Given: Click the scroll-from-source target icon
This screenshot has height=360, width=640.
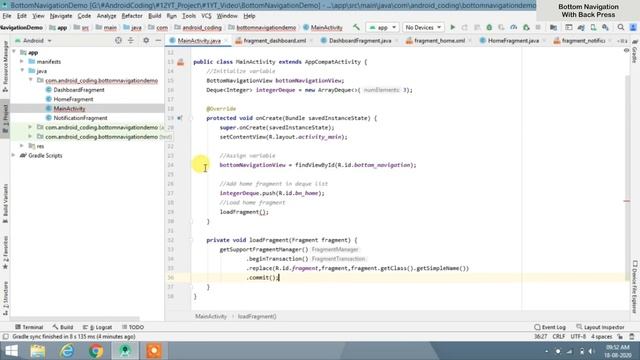Looking at the screenshot, I should (118, 40).
